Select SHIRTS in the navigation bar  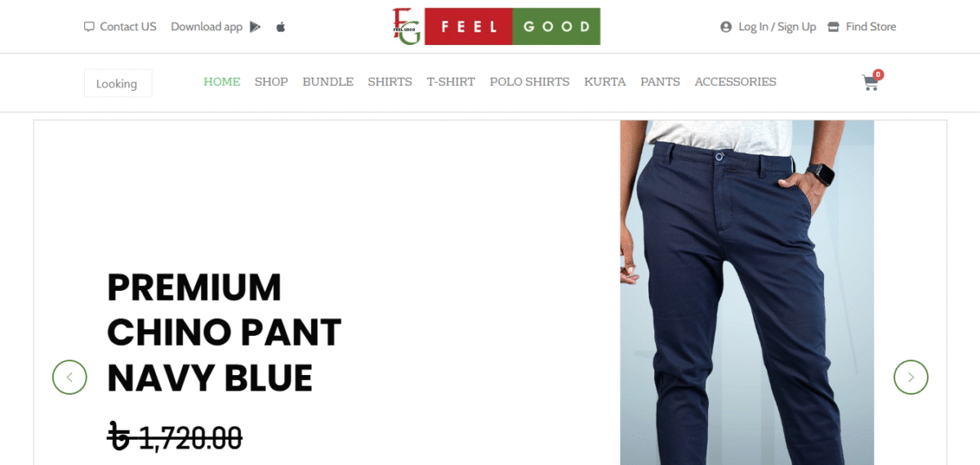tap(390, 82)
